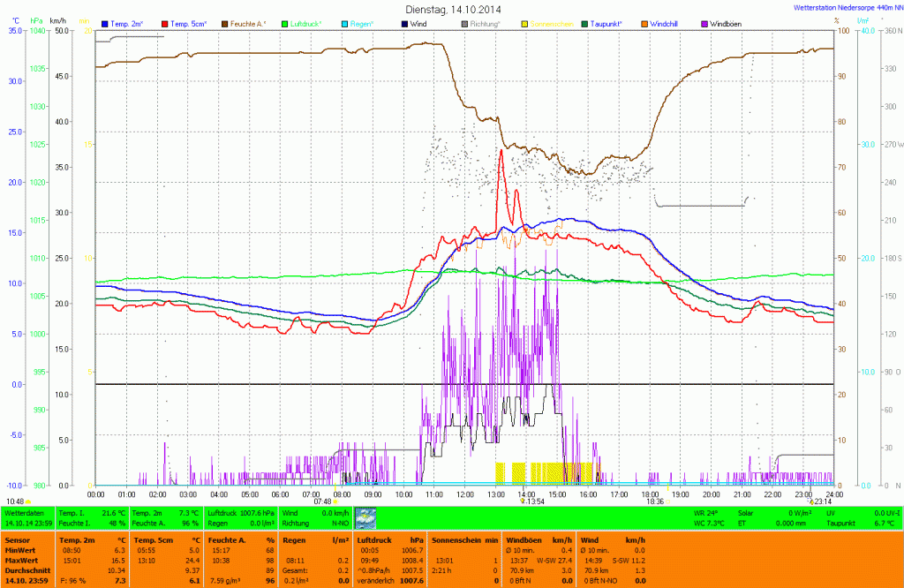Image resolution: width=904 pixels, height=588 pixels.
Task: Click the Wetterdaten label in green bar
Action: click(23, 512)
